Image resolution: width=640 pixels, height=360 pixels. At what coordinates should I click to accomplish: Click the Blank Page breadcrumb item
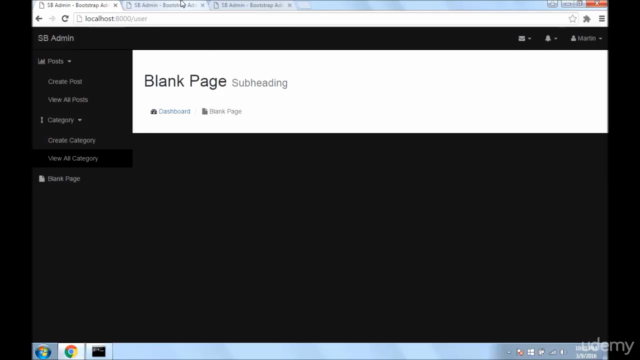click(x=222, y=111)
